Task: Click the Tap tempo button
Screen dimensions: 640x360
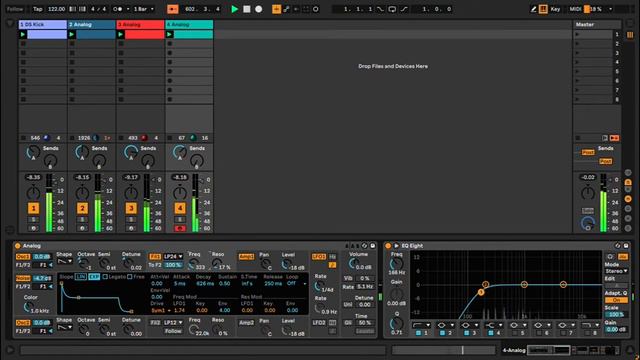Action: 38,9
